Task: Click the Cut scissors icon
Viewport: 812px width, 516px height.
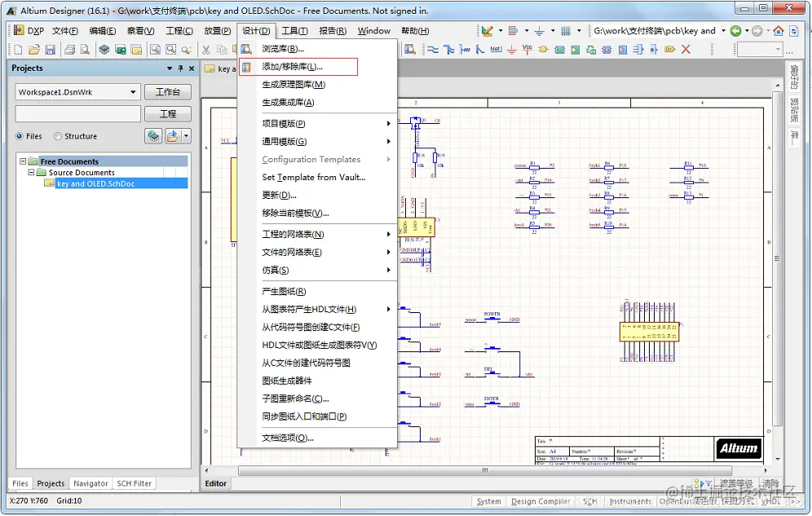Action: click(x=206, y=50)
